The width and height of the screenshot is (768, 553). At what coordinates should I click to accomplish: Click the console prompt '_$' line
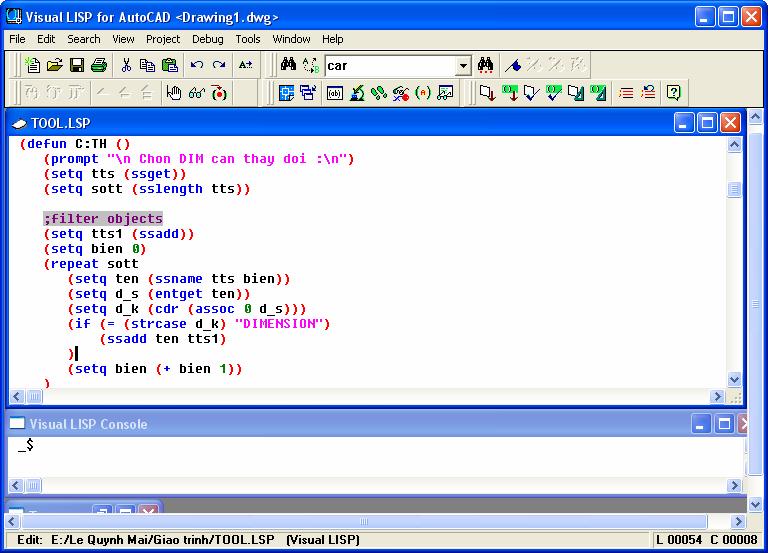(x=26, y=445)
